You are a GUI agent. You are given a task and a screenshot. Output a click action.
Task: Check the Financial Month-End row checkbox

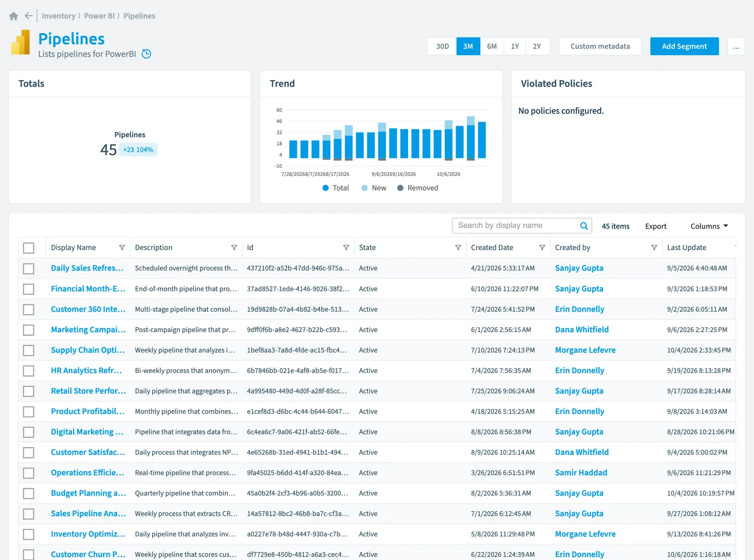pos(29,289)
